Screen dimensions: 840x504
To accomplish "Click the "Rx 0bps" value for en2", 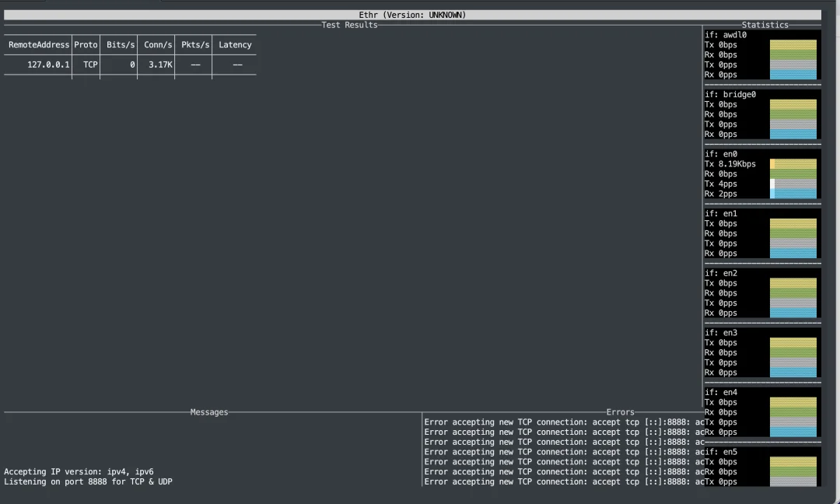I will (720, 293).
